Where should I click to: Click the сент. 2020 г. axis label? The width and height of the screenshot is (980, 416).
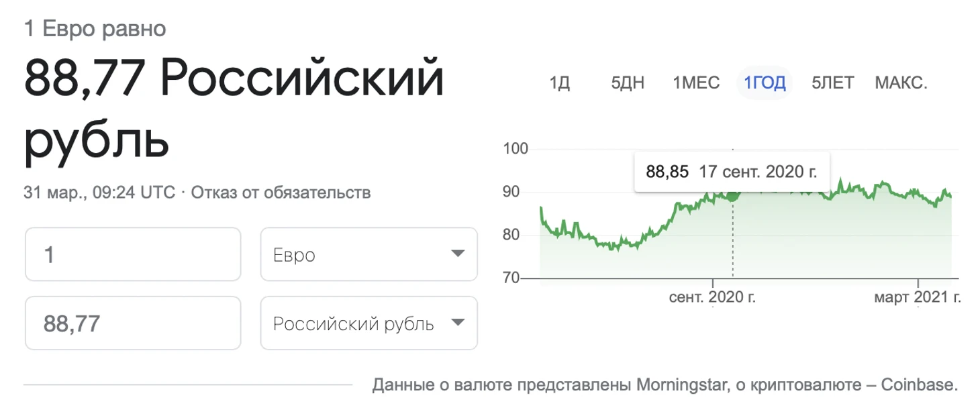(x=712, y=297)
